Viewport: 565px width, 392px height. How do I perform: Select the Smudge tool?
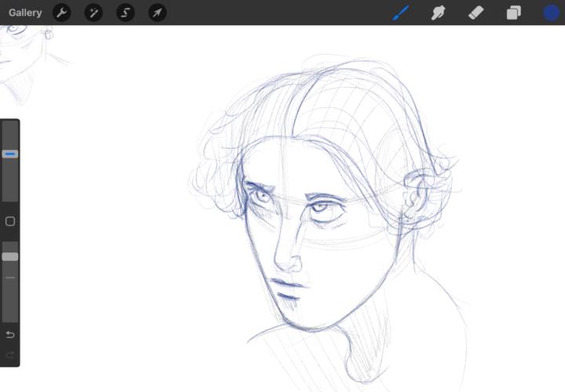pos(439,13)
